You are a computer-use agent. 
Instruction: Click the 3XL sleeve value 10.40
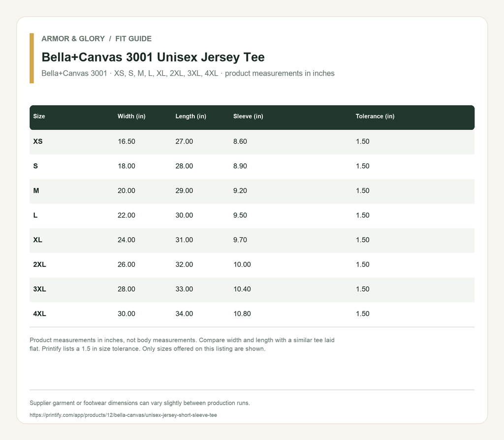(242, 289)
